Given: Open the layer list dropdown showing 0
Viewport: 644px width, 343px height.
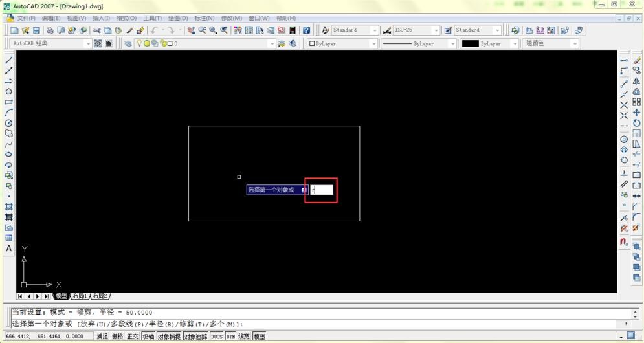Looking at the screenshot, I should [x=271, y=43].
